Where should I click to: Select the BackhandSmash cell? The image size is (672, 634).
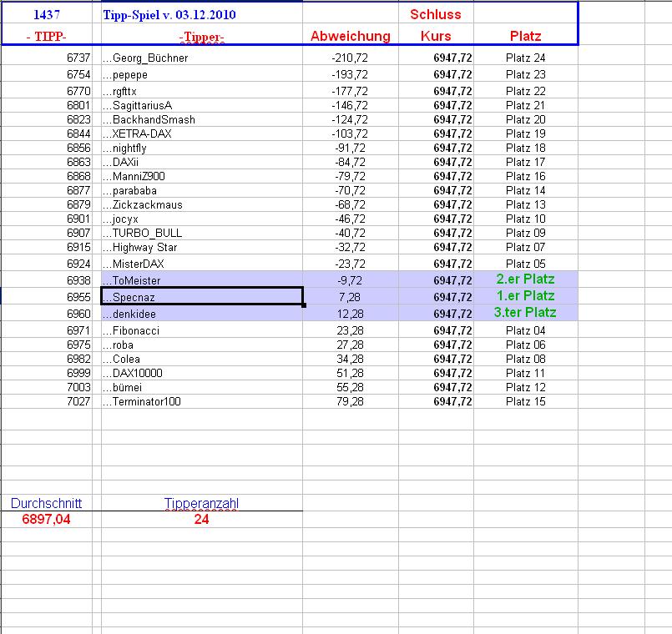tap(202, 119)
